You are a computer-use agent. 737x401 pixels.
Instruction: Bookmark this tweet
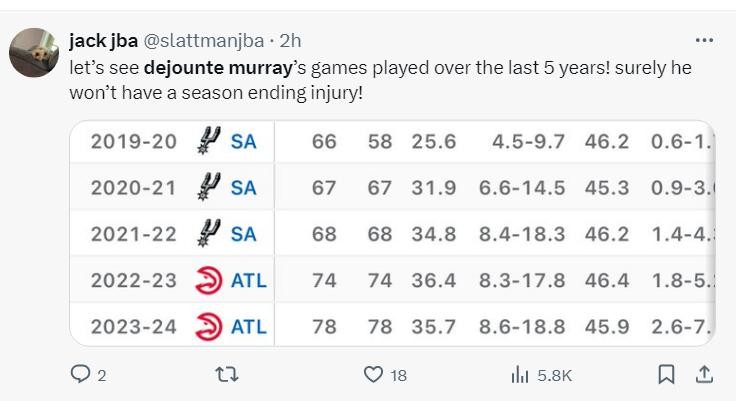(x=666, y=375)
